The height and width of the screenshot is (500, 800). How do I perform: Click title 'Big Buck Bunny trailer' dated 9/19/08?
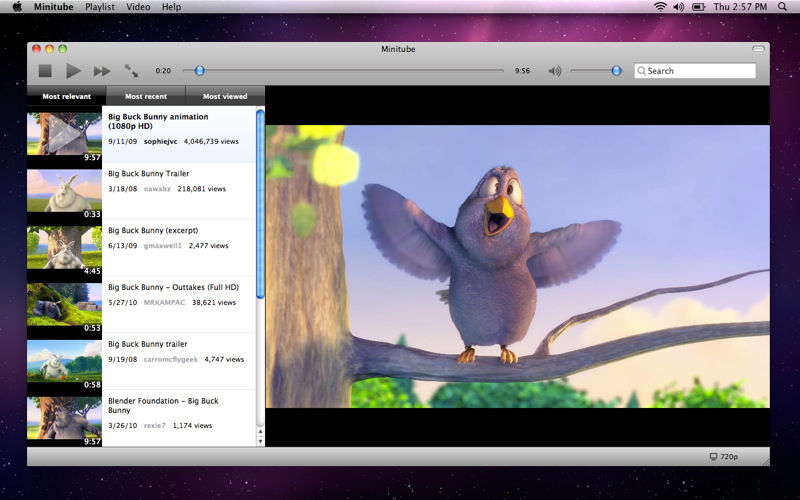(147, 344)
